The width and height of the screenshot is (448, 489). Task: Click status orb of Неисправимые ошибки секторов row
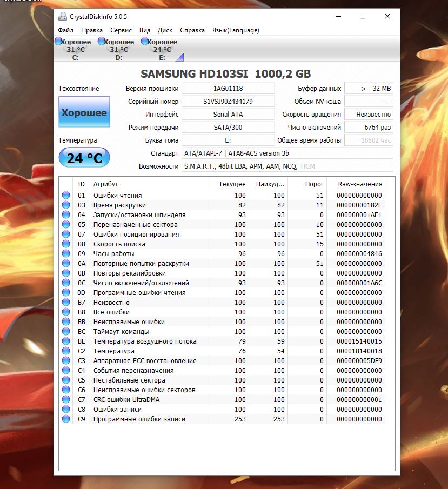coord(66,390)
